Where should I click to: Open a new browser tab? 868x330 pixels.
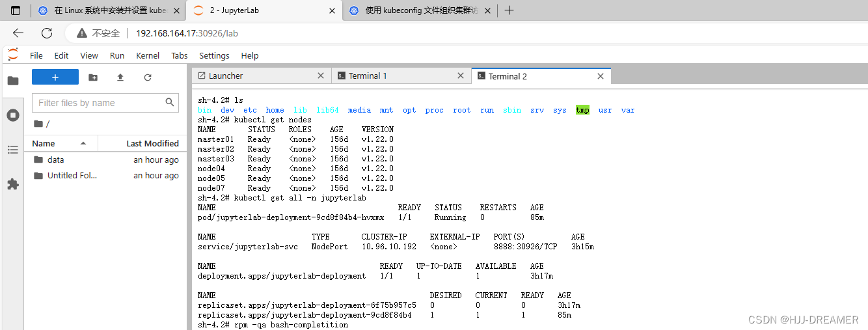point(509,10)
